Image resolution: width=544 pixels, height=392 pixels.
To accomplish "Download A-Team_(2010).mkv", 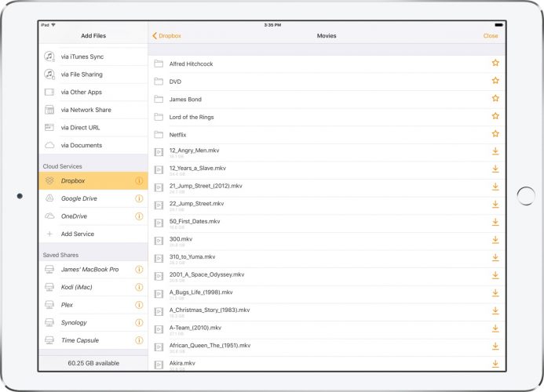I will pyautogui.click(x=495, y=328).
